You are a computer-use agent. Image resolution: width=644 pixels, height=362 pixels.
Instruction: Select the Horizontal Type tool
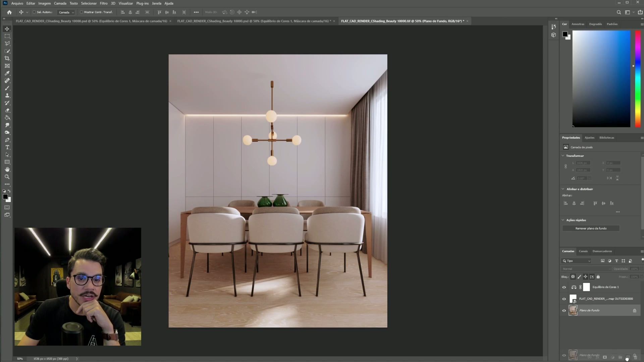tap(7, 147)
